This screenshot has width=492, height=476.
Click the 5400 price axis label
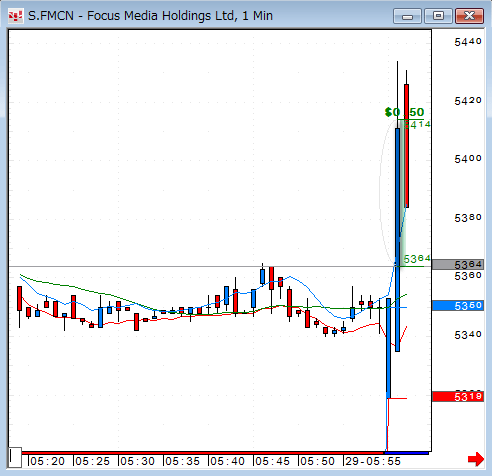click(x=468, y=159)
